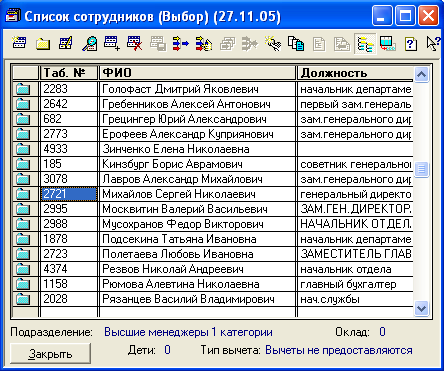Select the highlighted cell 2721

click(x=69, y=194)
